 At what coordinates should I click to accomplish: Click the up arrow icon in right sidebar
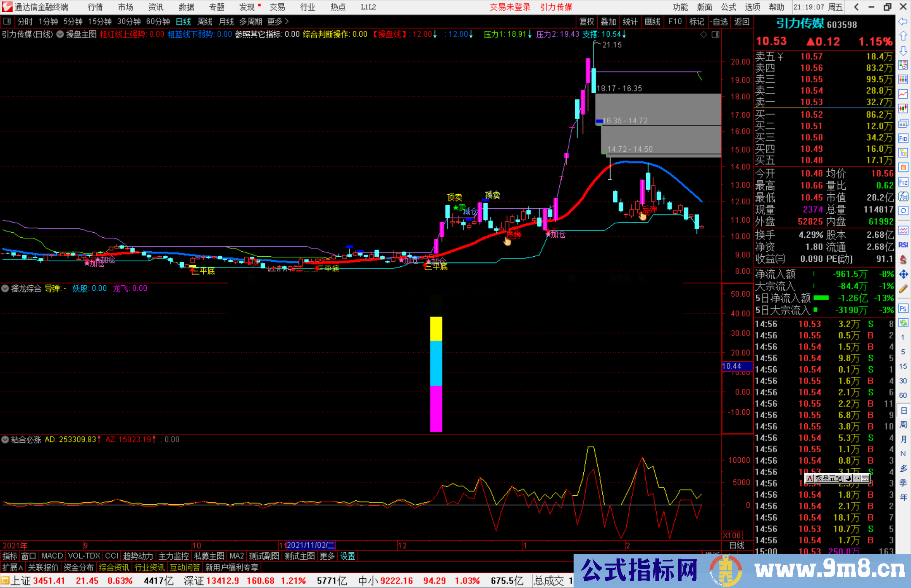pyautogui.click(x=903, y=36)
